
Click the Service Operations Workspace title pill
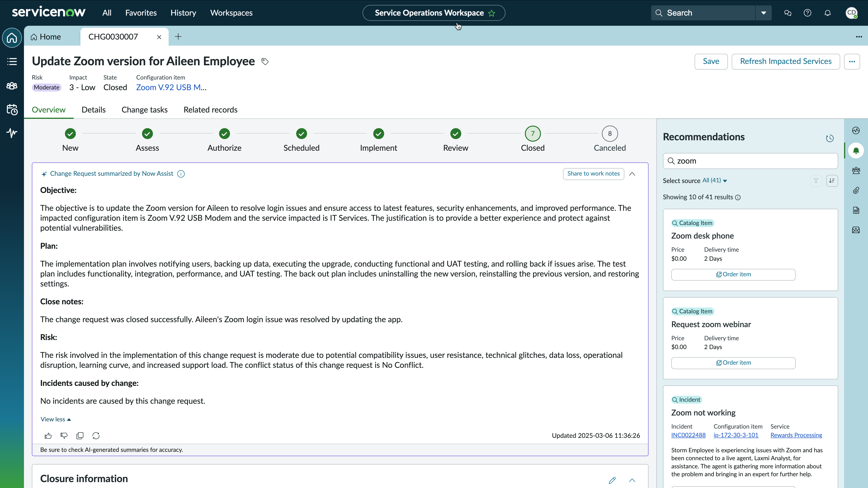pos(434,13)
